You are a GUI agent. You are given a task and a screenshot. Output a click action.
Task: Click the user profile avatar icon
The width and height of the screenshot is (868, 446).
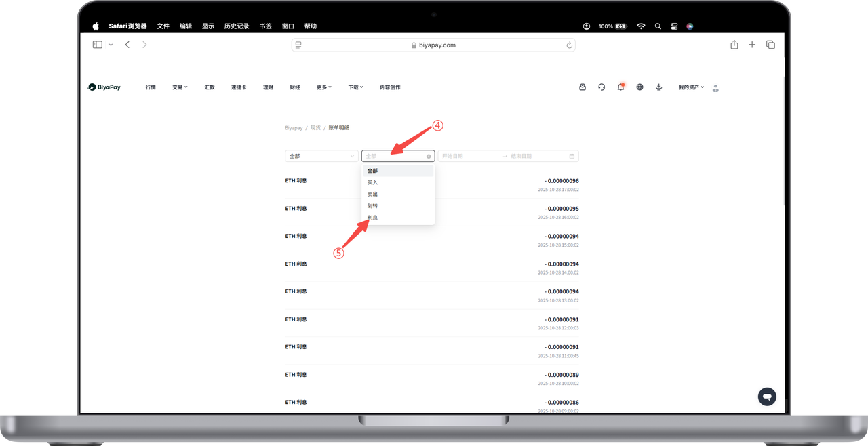(715, 88)
